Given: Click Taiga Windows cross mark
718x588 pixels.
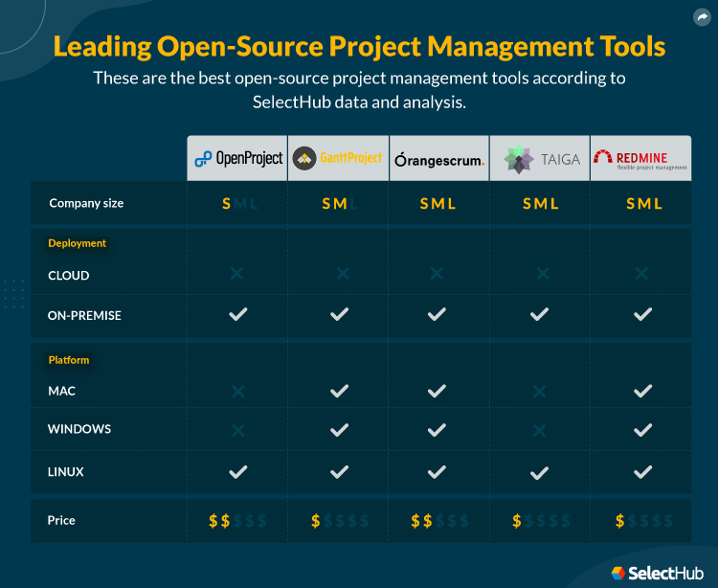Looking at the screenshot, I should (x=539, y=431).
